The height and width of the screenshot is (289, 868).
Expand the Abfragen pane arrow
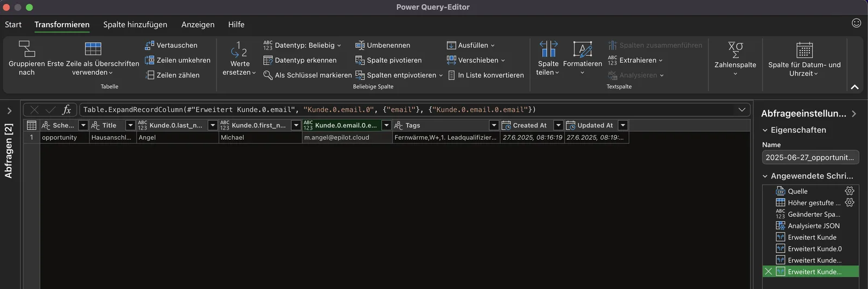coord(9,111)
